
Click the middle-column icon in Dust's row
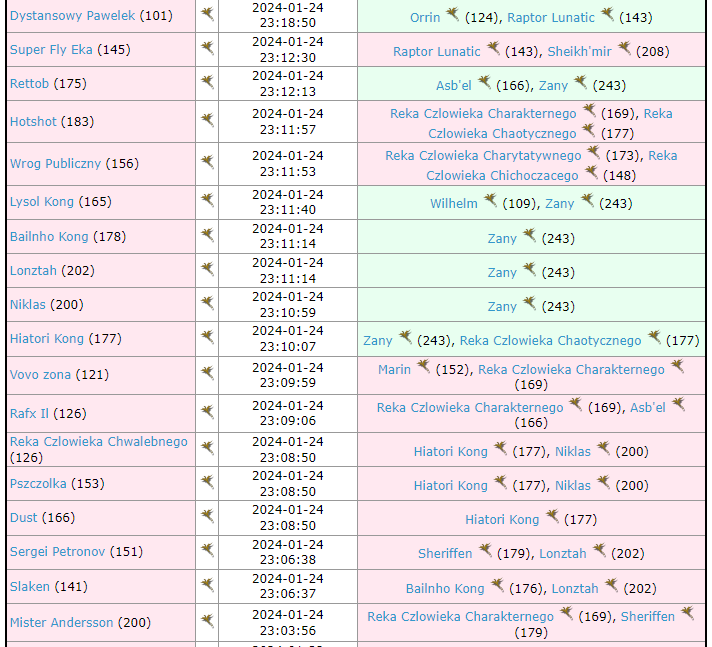tap(207, 518)
